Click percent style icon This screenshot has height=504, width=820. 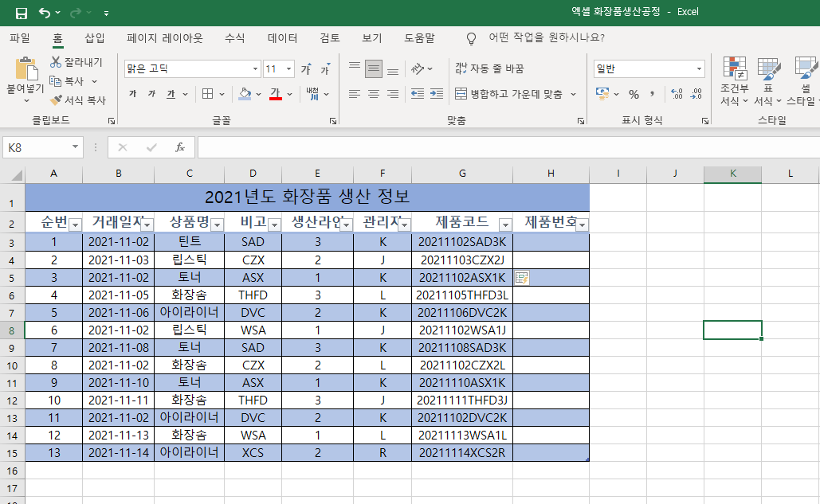click(634, 95)
